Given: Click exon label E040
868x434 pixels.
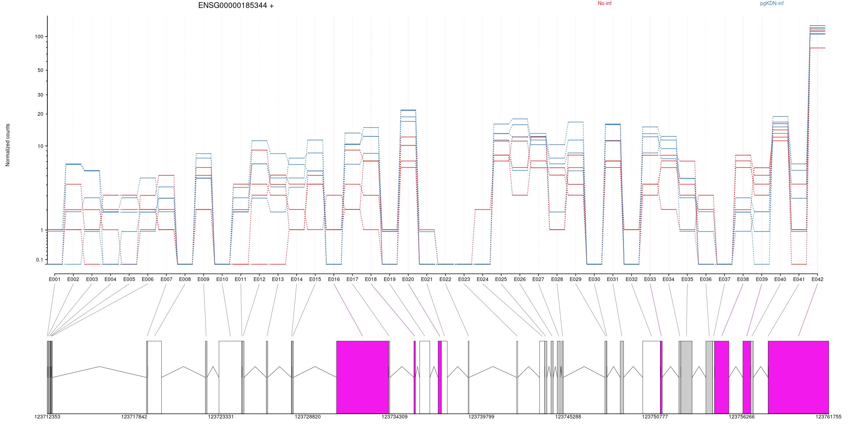Looking at the screenshot, I should pos(780,279).
